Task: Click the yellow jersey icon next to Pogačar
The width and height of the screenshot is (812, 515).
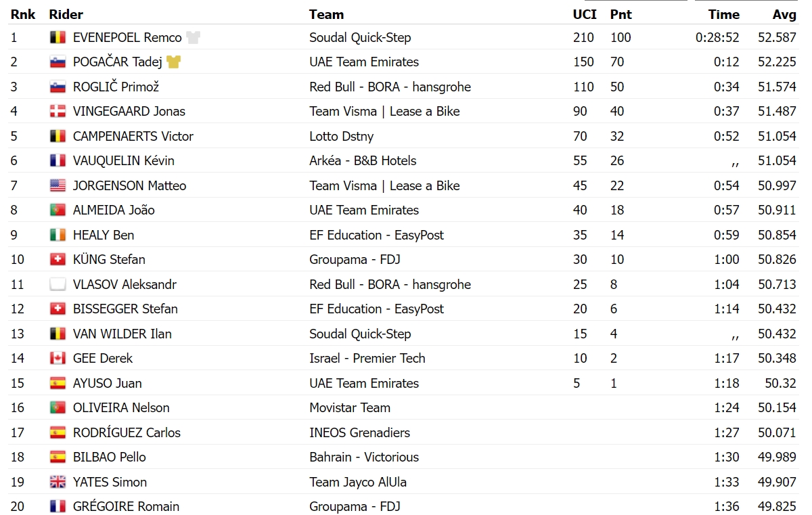Action: tap(174, 62)
